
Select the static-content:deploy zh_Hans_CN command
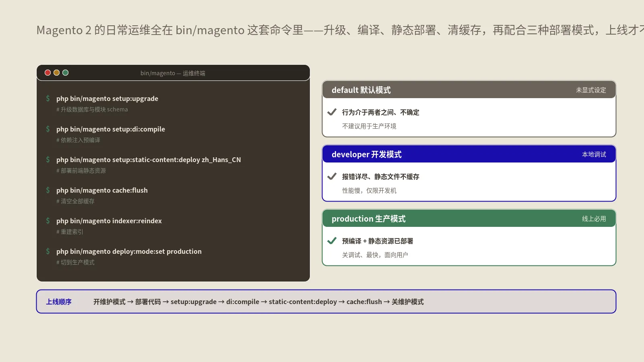(149, 160)
